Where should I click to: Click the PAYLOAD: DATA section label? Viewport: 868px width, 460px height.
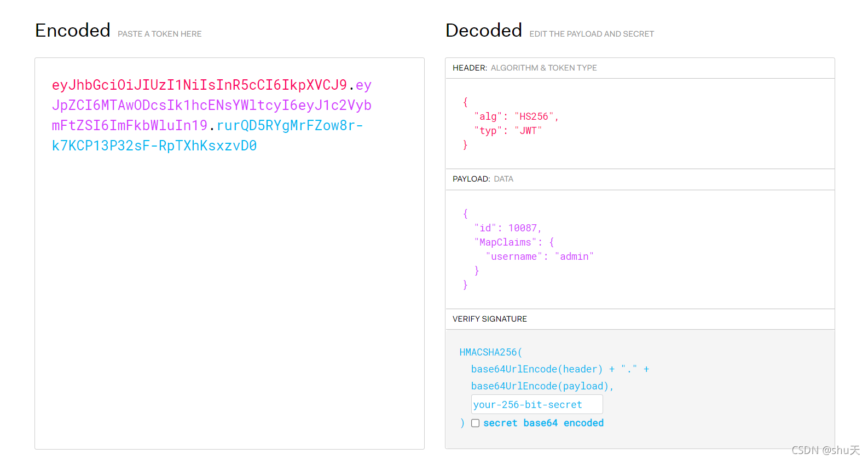click(483, 179)
